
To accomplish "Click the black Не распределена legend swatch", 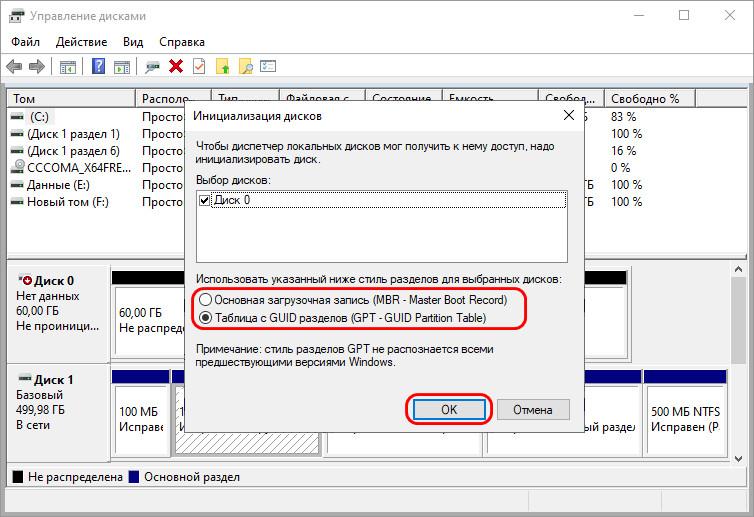I will (18, 477).
